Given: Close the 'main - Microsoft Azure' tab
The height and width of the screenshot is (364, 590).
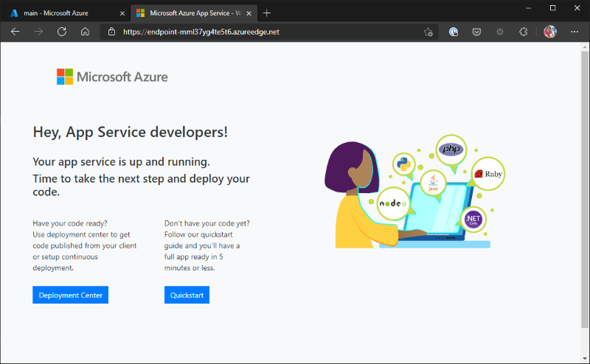Looking at the screenshot, I should 122,13.
